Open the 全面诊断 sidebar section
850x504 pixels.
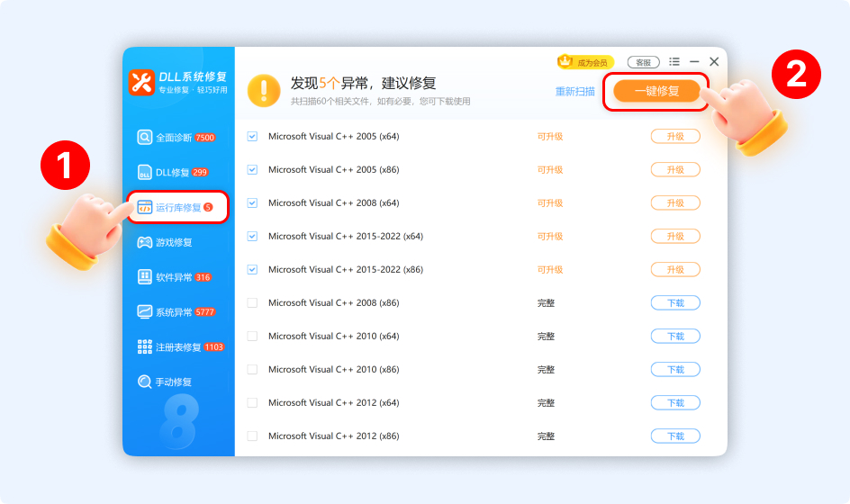click(x=176, y=138)
